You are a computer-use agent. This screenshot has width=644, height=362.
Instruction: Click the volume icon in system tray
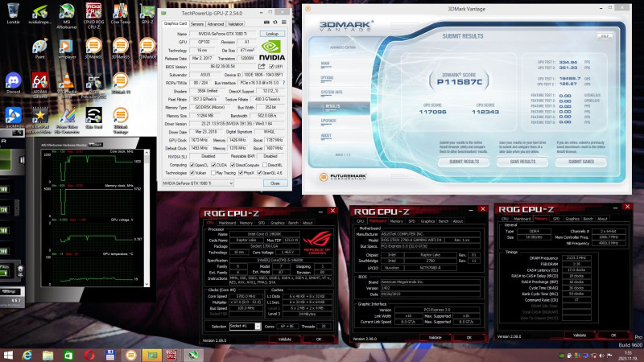[x=601, y=356]
